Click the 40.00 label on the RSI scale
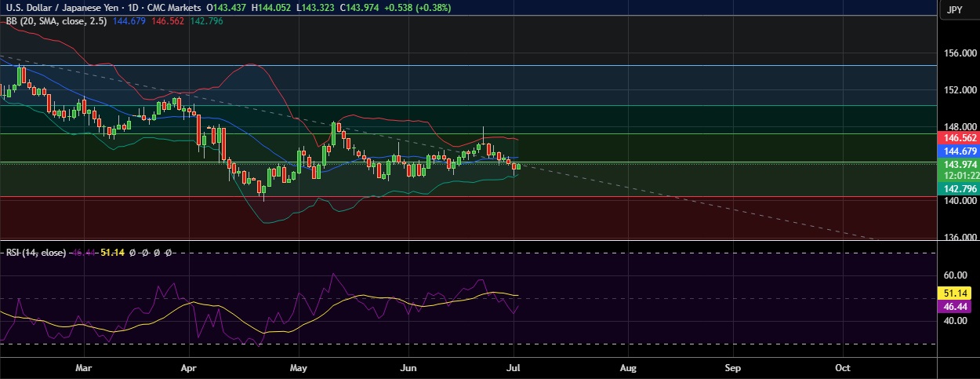This screenshot has width=980, height=379. pos(954,321)
